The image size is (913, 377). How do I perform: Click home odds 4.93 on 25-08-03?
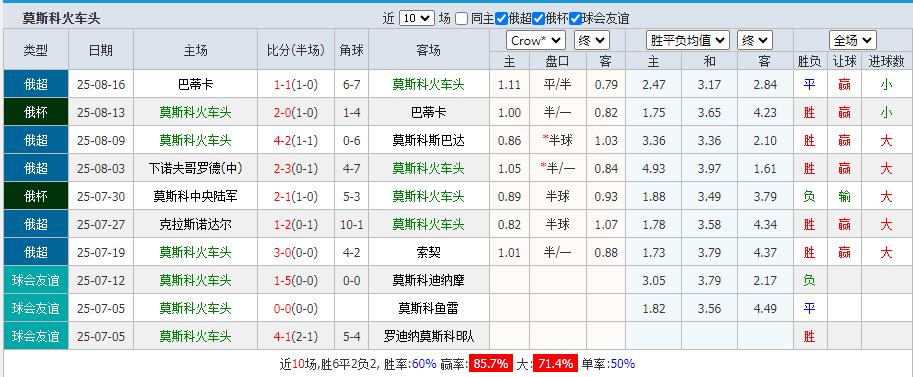pos(653,168)
